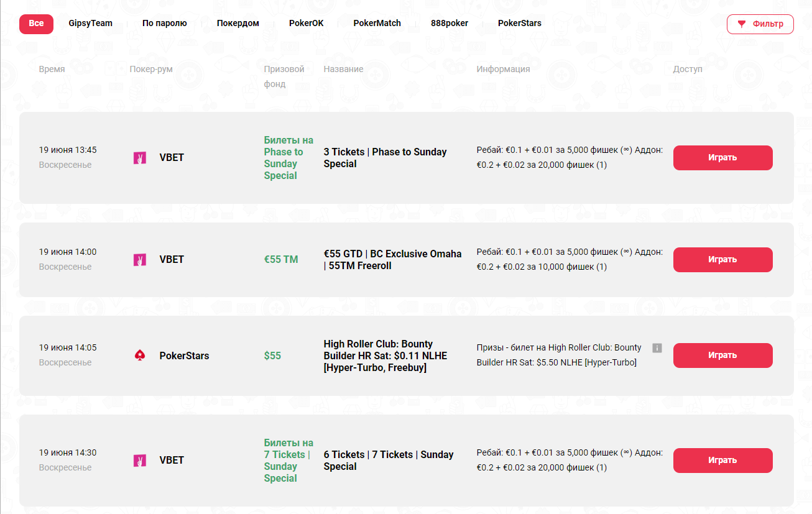The width and height of the screenshot is (812, 514).
Task: Click the VBET room name in the 13:45 row
Action: 172,158
